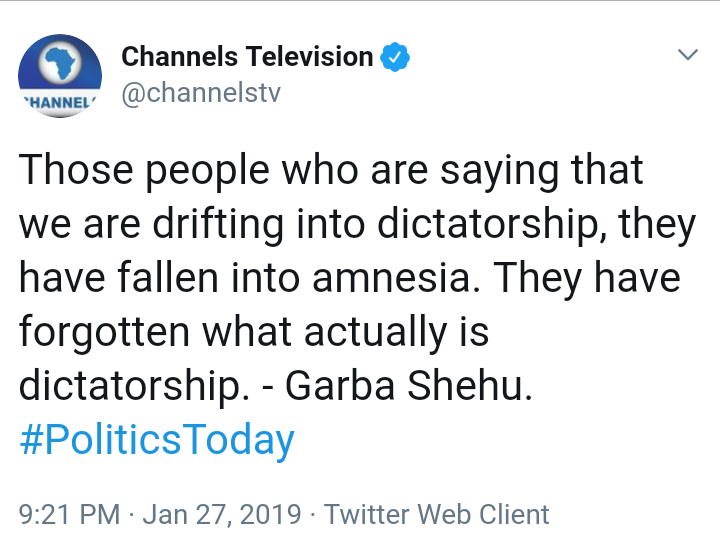The image size is (720, 553).
Task: Click the 9:21 PM timestamp
Action: click(x=69, y=514)
